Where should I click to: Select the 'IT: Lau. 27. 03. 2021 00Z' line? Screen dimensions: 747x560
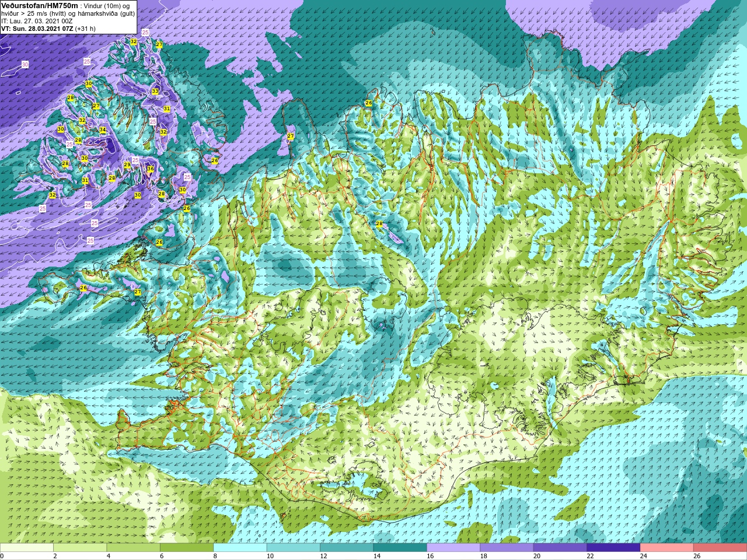coord(37,21)
